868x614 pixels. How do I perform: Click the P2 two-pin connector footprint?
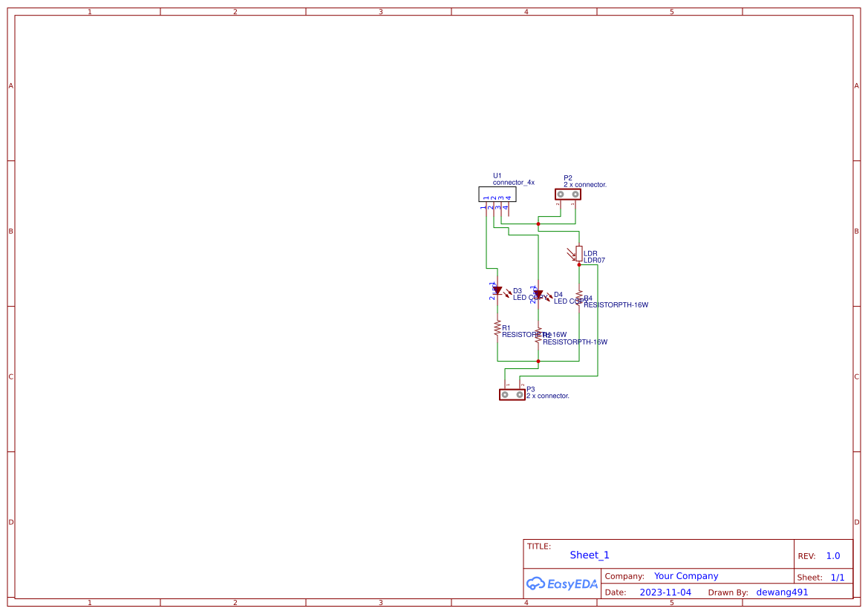pyautogui.click(x=569, y=194)
